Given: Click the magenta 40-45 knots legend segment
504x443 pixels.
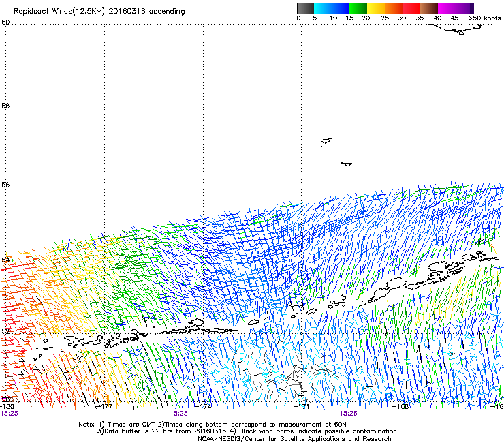Looking at the screenshot, I should pyautogui.click(x=447, y=8).
